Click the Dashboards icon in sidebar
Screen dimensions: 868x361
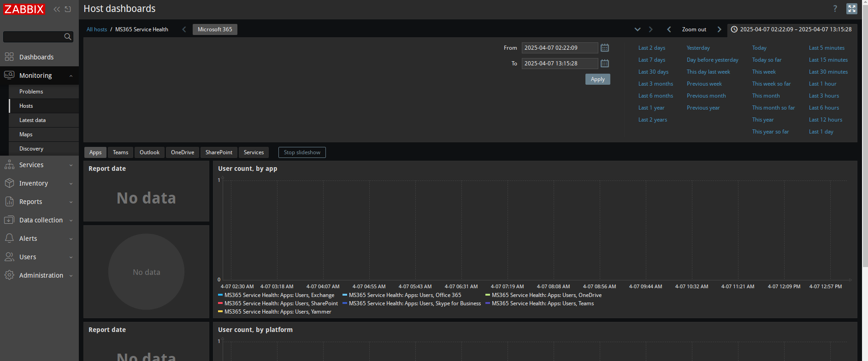9,57
